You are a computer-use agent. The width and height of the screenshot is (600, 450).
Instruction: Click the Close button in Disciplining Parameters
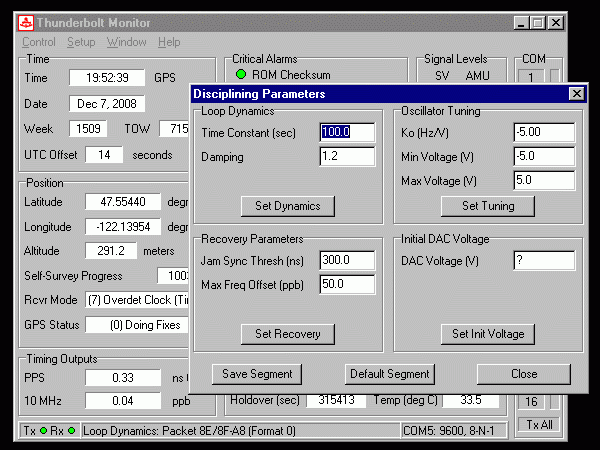point(524,374)
